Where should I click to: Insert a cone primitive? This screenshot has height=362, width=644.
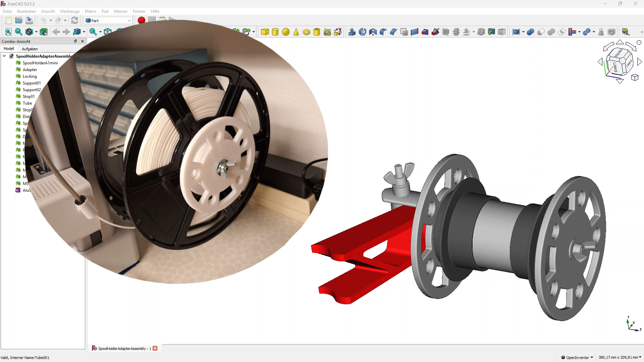click(x=296, y=32)
